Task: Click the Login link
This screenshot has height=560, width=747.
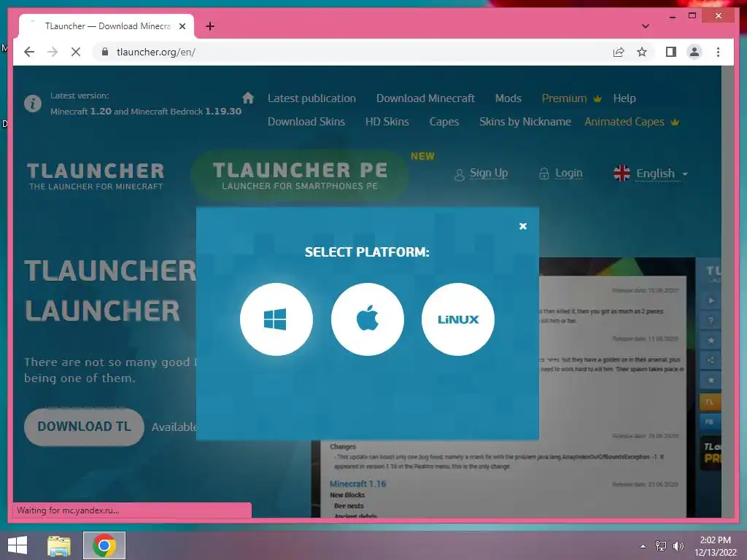Action: tap(568, 173)
